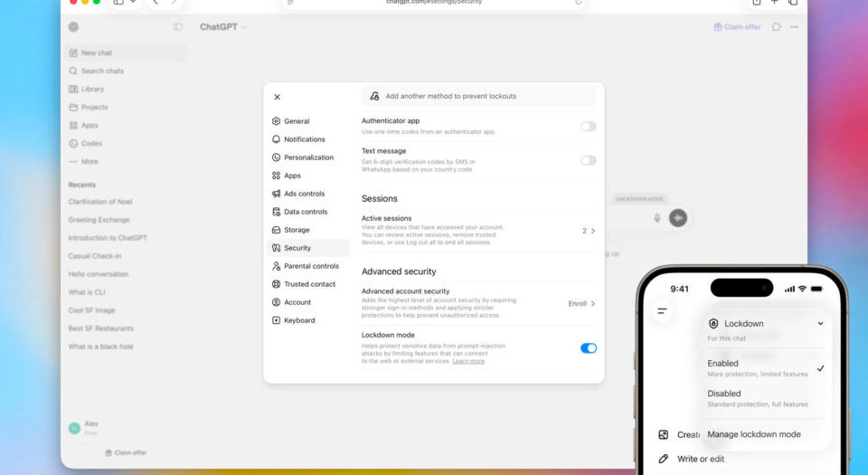Click the Keyboard icon in settings
This screenshot has height=475, width=868.
tap(277, 320)
